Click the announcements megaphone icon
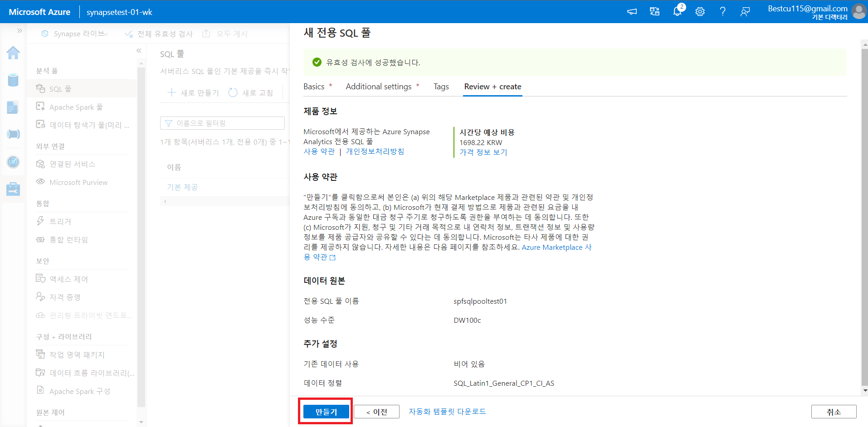868x427 pixels. click(632, 12)
